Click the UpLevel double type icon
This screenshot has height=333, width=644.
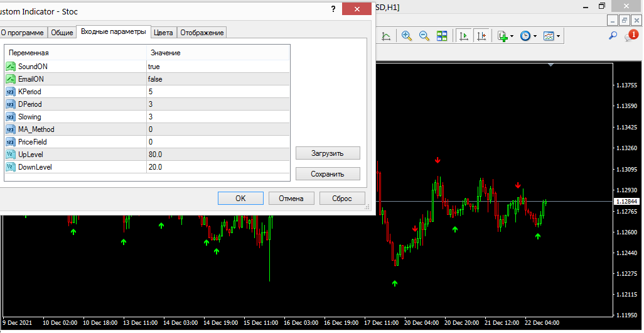[11, 155]
